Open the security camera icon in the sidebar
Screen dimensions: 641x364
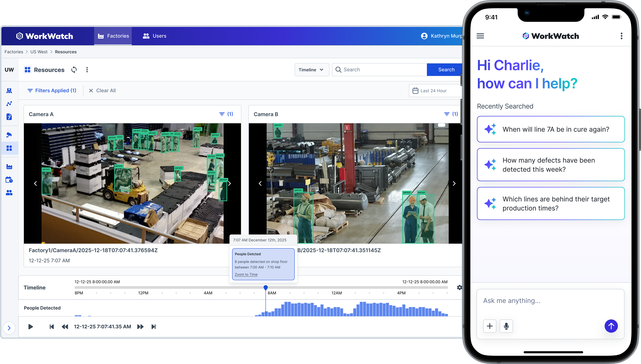(x=9, y=135)
